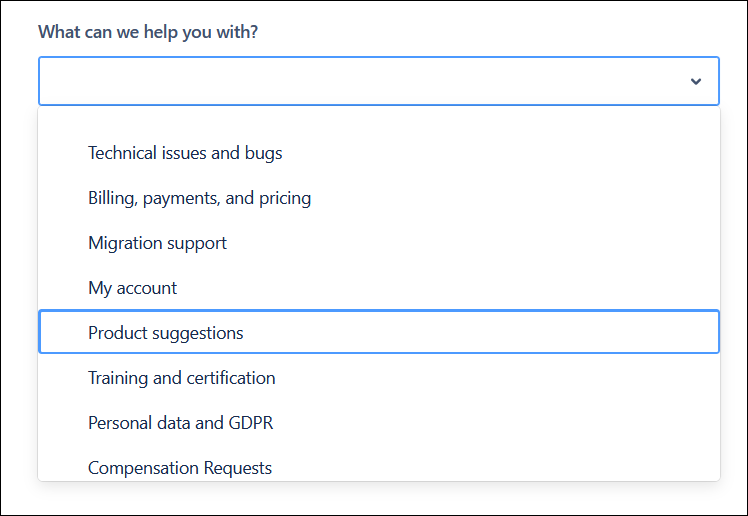Pick Personal data and GDPR
This screenshot has height=516, width=748.
[x=180, y=423]
